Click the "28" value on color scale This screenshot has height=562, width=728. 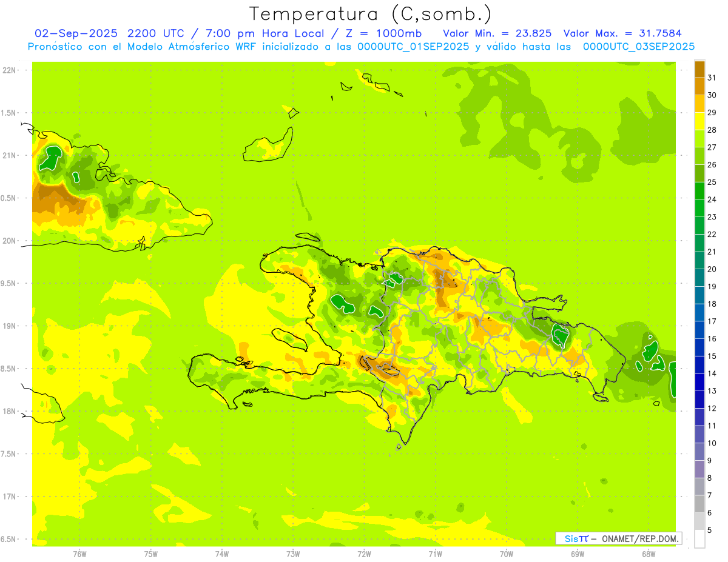tap(712, 130)
